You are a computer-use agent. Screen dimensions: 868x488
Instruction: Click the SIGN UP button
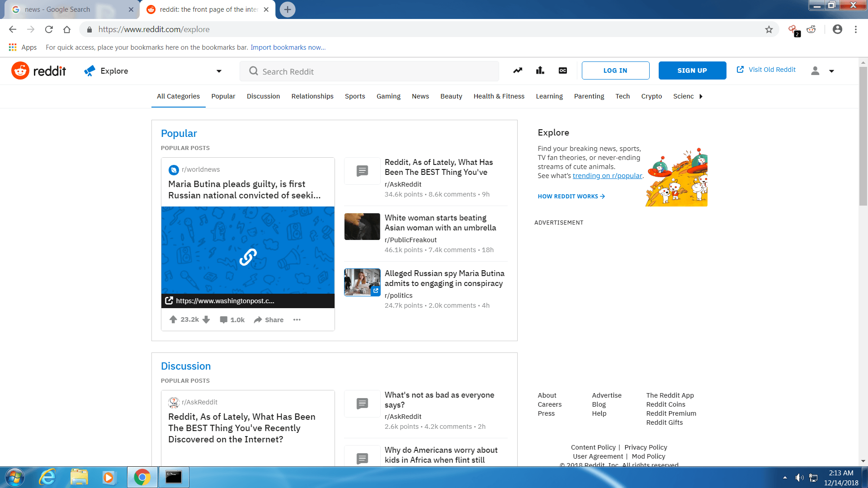[692, 70]
